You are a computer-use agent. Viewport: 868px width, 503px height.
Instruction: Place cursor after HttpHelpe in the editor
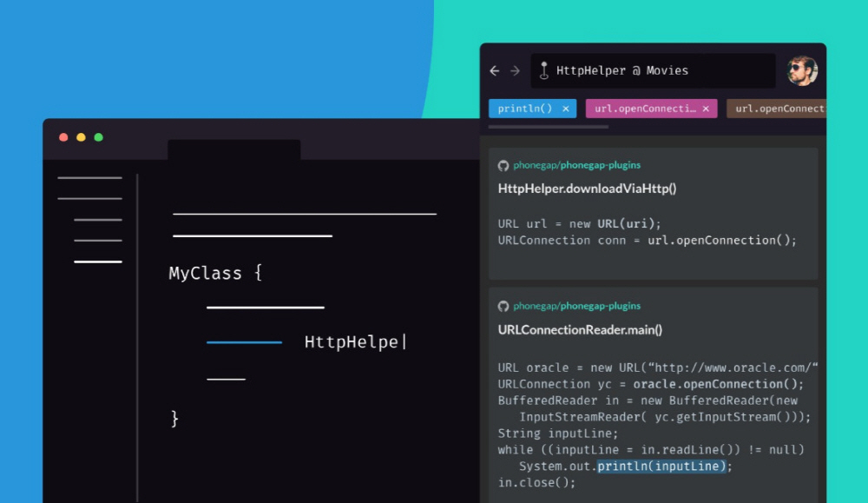click(x=400, y=342)
